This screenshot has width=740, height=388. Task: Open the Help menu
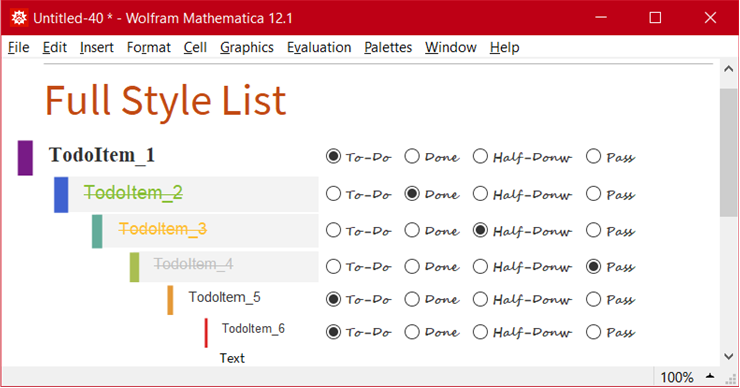[505, 47]
